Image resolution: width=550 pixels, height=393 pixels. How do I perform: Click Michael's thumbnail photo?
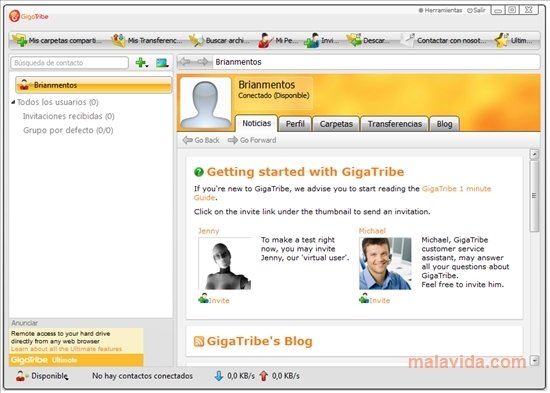click(x=385, y=264)
